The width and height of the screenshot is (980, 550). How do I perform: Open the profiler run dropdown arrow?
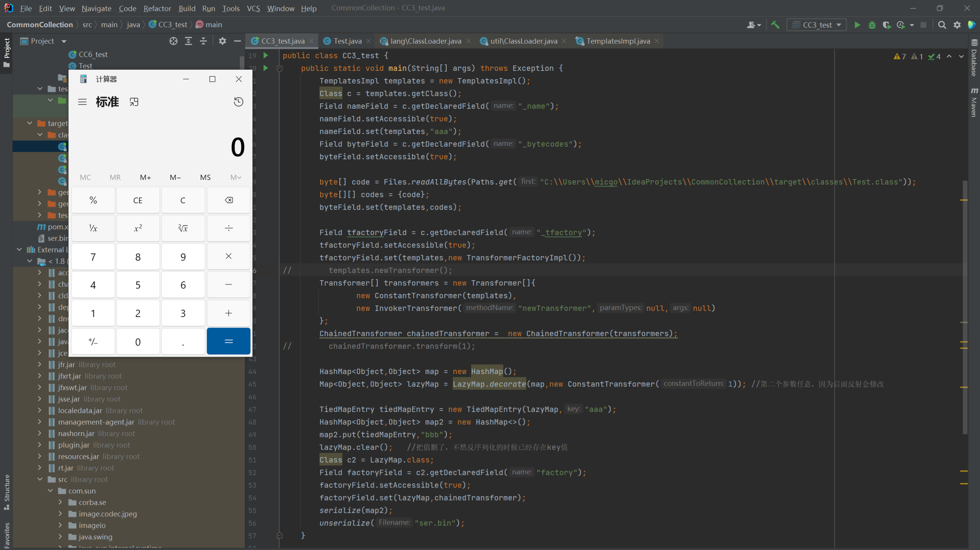(912, 25)
